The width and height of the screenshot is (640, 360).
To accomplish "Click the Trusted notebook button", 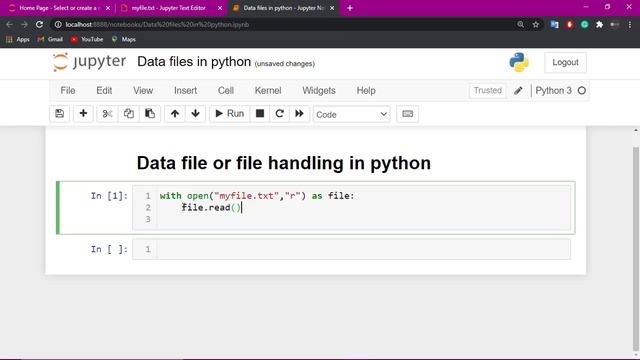I will click(x=487, y=90).
